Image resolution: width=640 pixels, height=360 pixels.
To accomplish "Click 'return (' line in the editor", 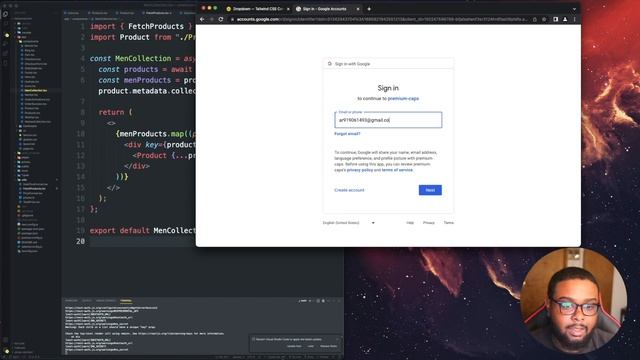I will coord(115,112).
